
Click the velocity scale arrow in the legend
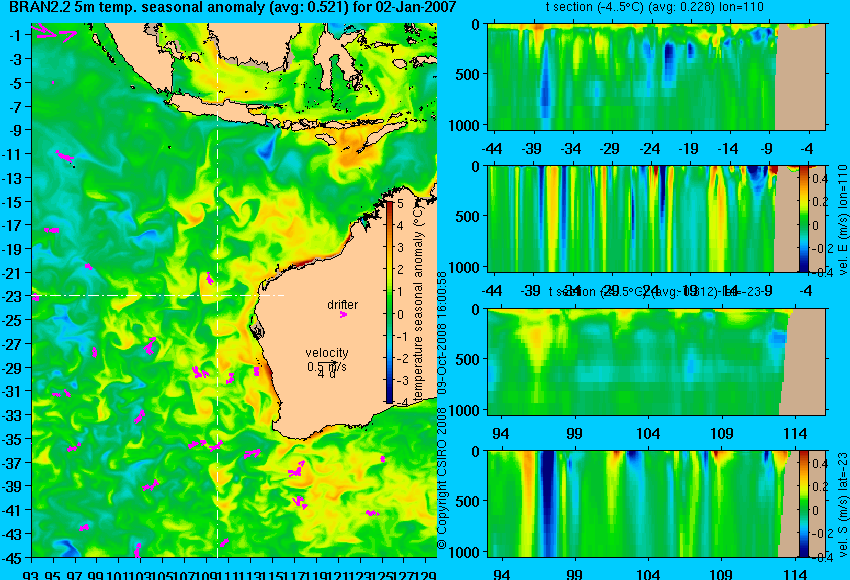pos(327,364)
